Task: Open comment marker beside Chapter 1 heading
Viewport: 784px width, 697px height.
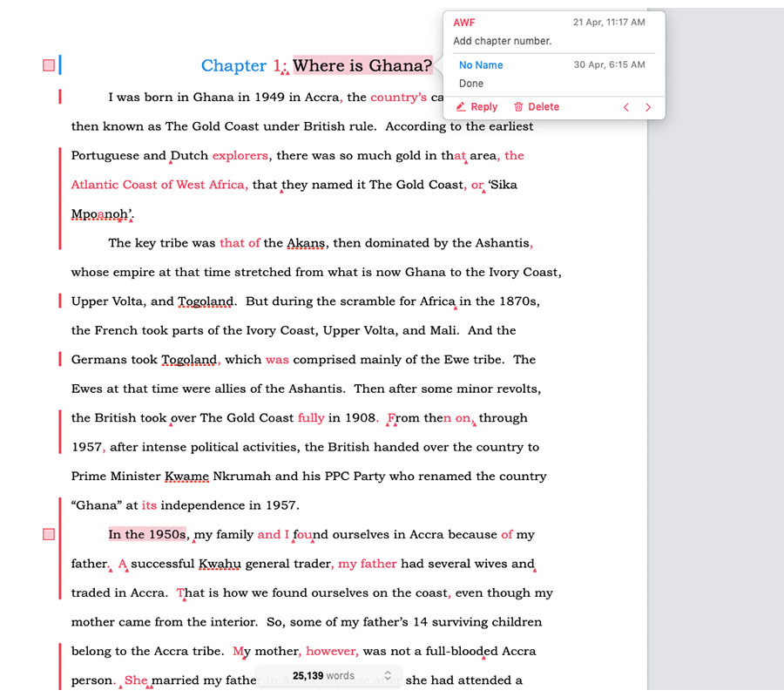Action: tap(49, 65)
